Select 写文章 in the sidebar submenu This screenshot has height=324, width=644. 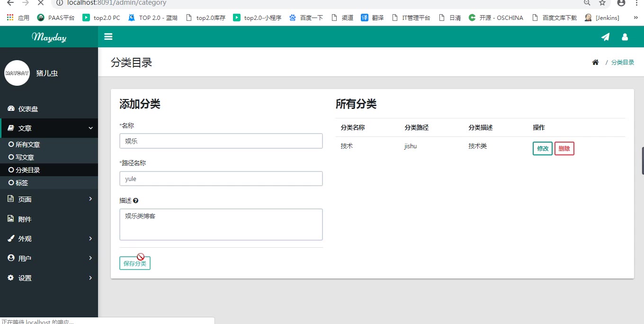tap(25, 157)
